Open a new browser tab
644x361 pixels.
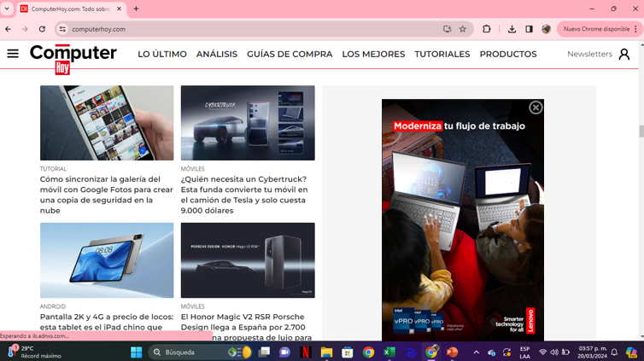click(x=136, y=9)
